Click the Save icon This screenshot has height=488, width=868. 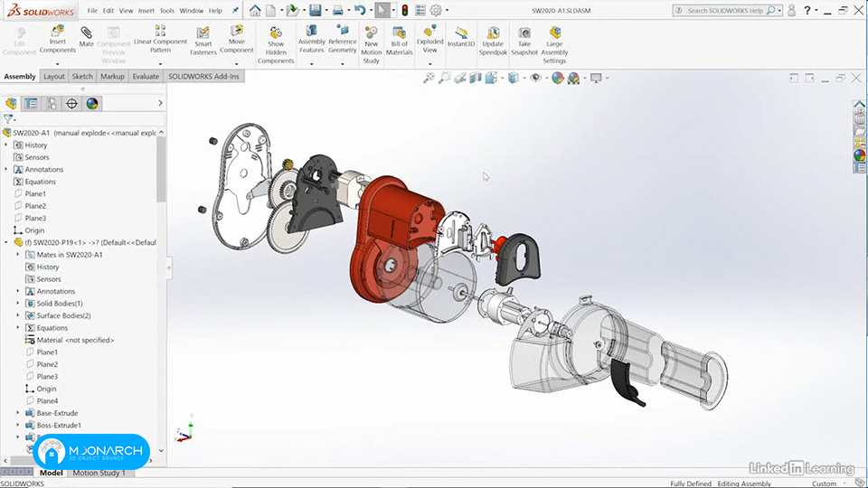pos(315,10)
